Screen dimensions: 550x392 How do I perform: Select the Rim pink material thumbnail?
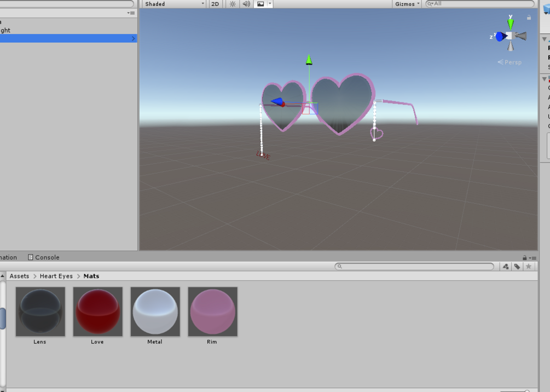(212, 312)
